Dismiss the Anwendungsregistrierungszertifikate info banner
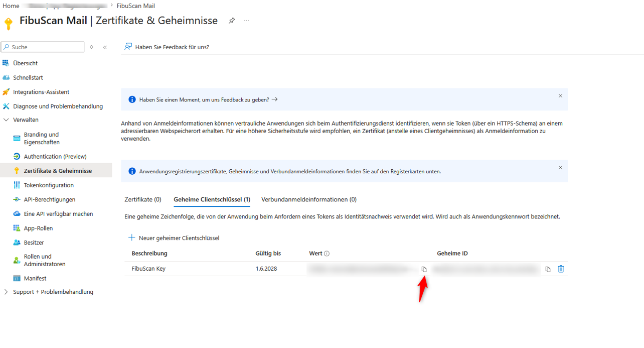The width and height of the screenshot is (644, 348). 560,168
